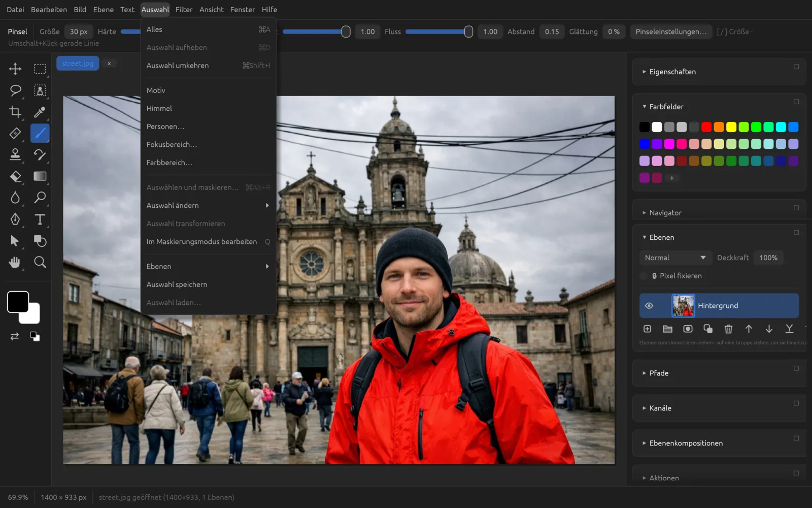This screenshot has width=812, height=508.
Task: Expand the Pfade panel
Action: tap(659, 373)
